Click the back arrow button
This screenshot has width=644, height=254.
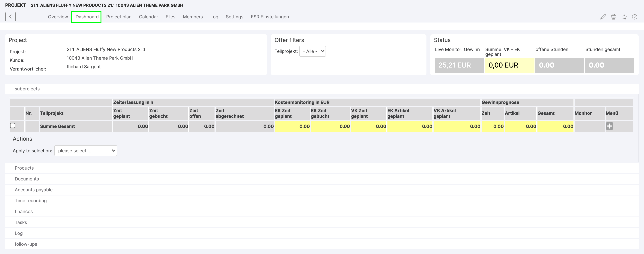pos(10,17)
